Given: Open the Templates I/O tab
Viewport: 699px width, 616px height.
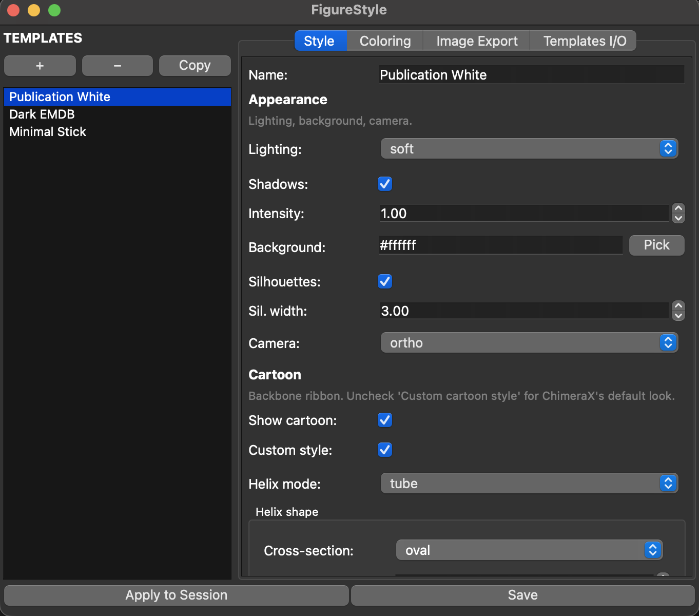Looking at the screenshot, I should [584, 41].
